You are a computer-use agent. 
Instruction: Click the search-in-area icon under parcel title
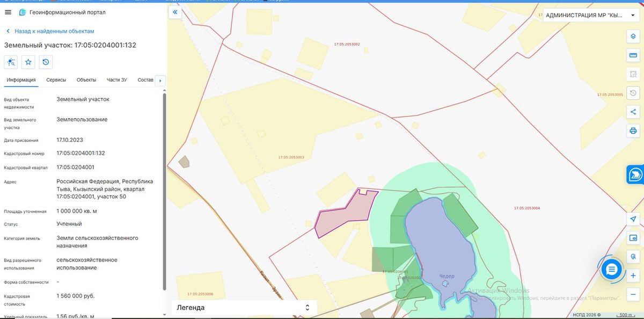[x=11, y=62]
